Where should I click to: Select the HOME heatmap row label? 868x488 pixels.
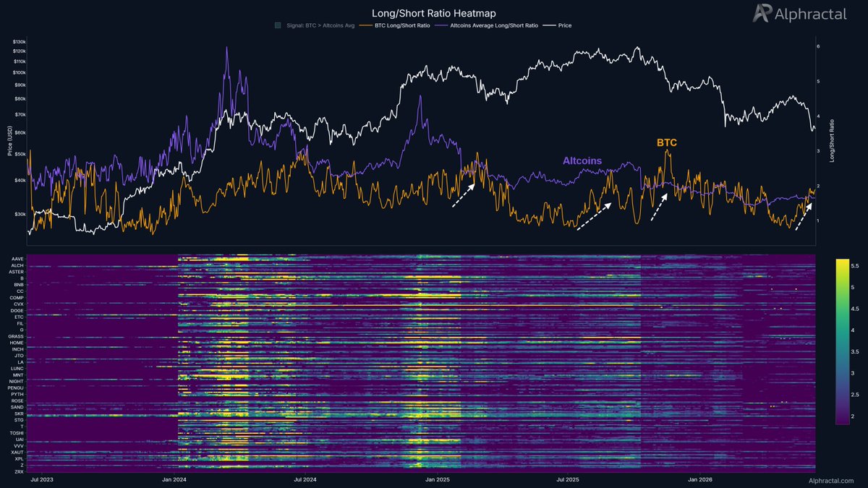point(17,343)
